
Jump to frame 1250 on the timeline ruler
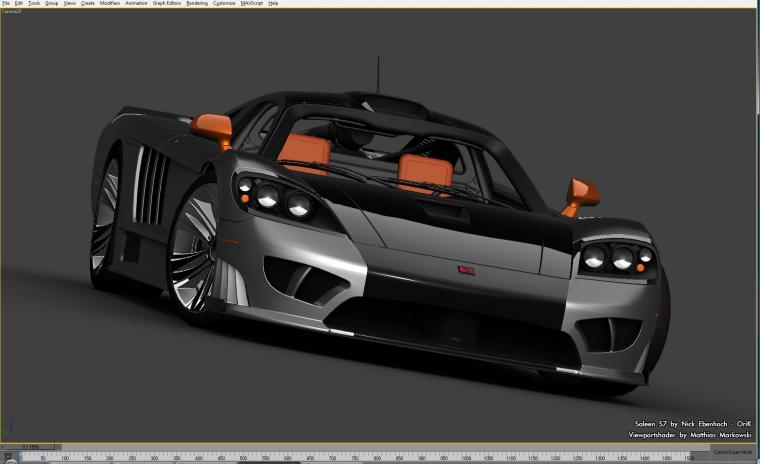pos(577,457)
